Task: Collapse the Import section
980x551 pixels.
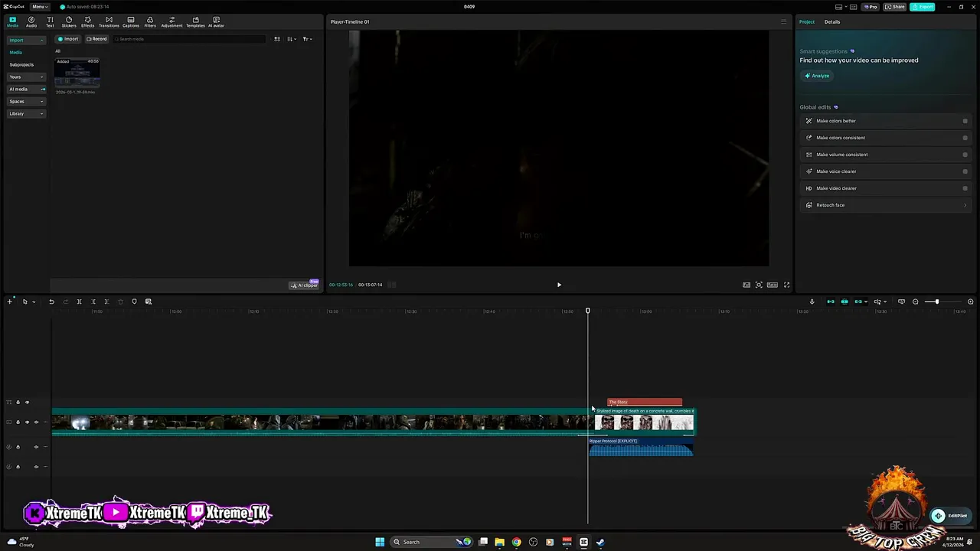Action: point(27,40)
